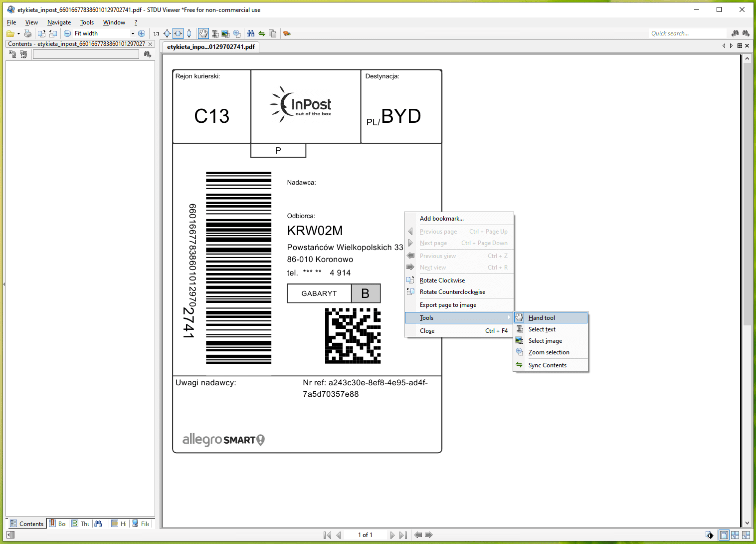Toggle brightness settings icon in status bar

tap(710, 535)
